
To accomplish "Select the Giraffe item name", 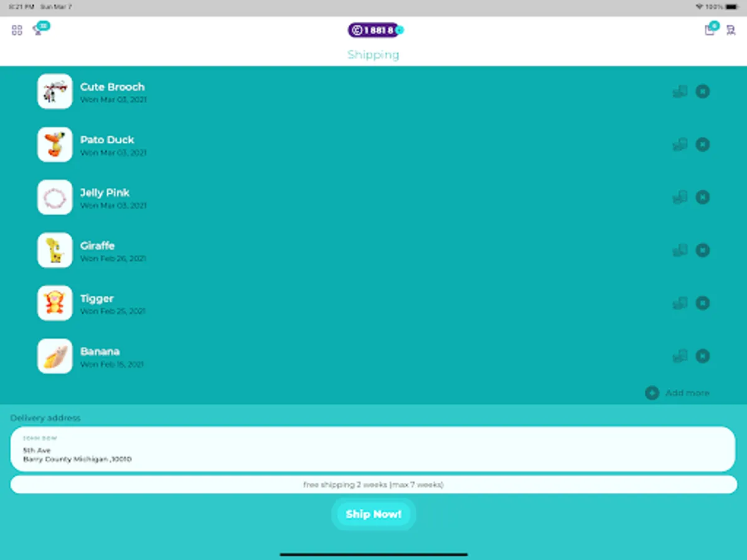I will pyautogui.click(x=97, y=246).
